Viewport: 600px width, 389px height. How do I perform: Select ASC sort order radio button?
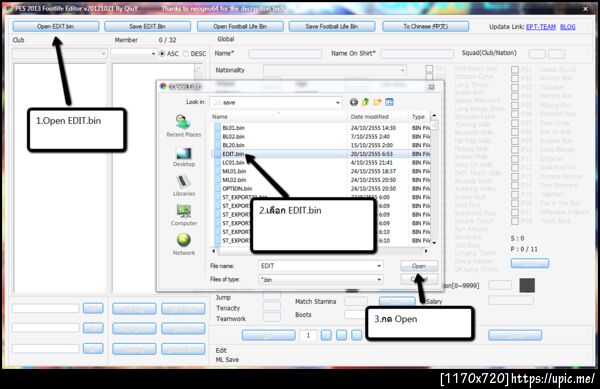(x=162, y=54)
